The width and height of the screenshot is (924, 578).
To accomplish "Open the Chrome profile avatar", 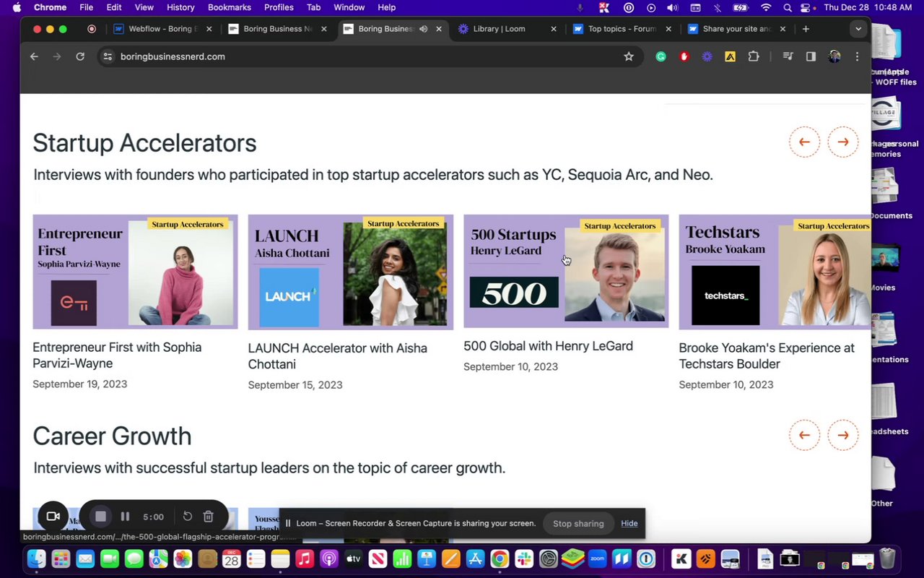I will pyautogui.click(x=834, y=56).
